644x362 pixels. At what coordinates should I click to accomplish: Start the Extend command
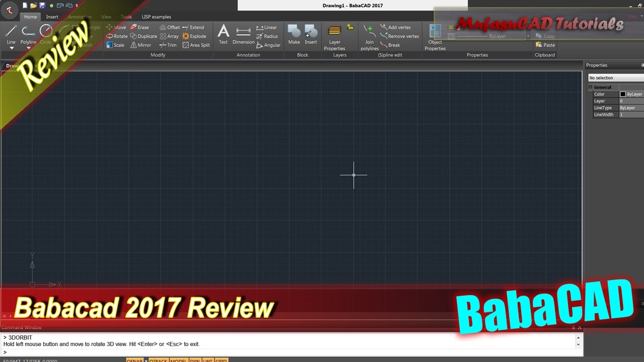[x=193, y=28]
